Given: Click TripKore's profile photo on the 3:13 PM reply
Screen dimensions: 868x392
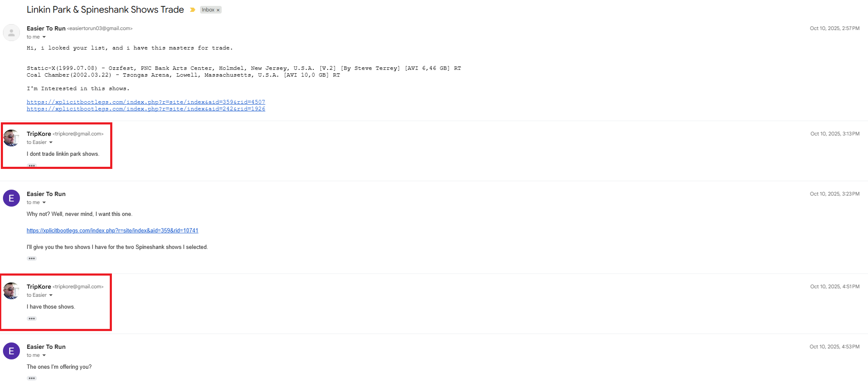Looking at the screenshot, I should click(11, 138).
